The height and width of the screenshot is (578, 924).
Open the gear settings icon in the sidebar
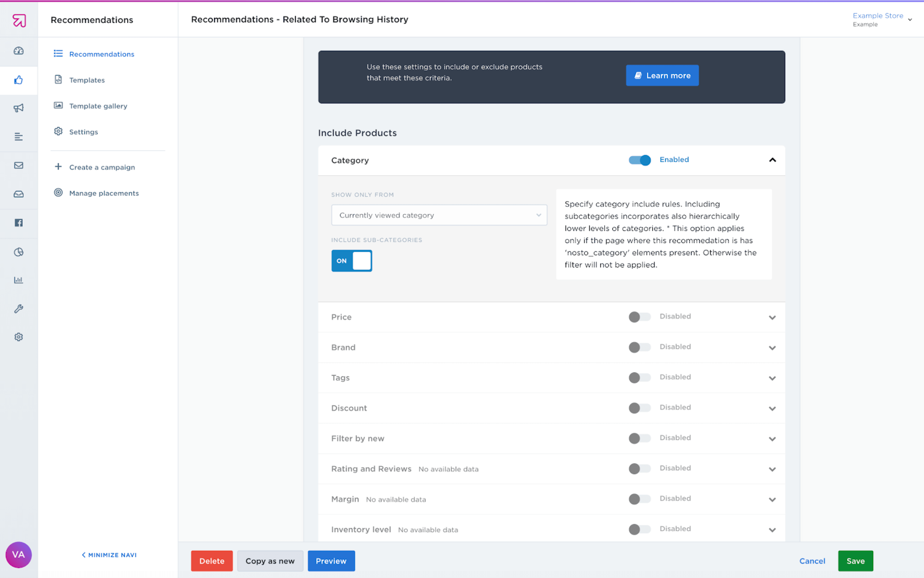click(x=19, y=337)
